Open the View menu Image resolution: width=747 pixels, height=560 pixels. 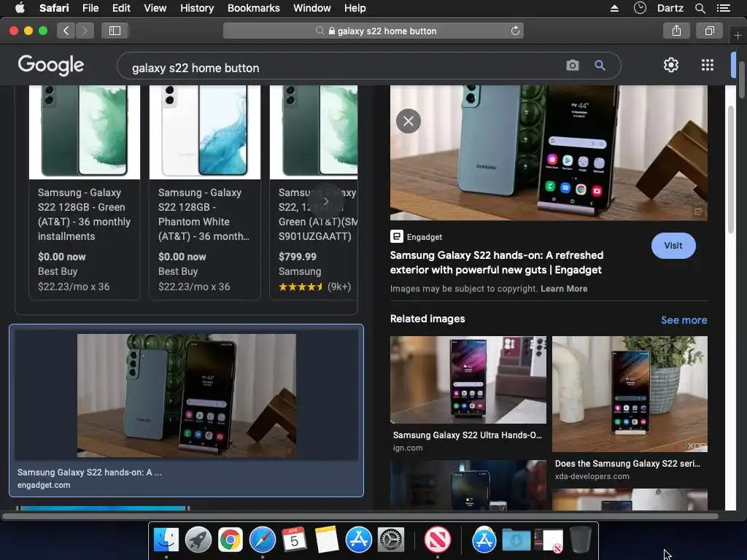tap(155, 8)
